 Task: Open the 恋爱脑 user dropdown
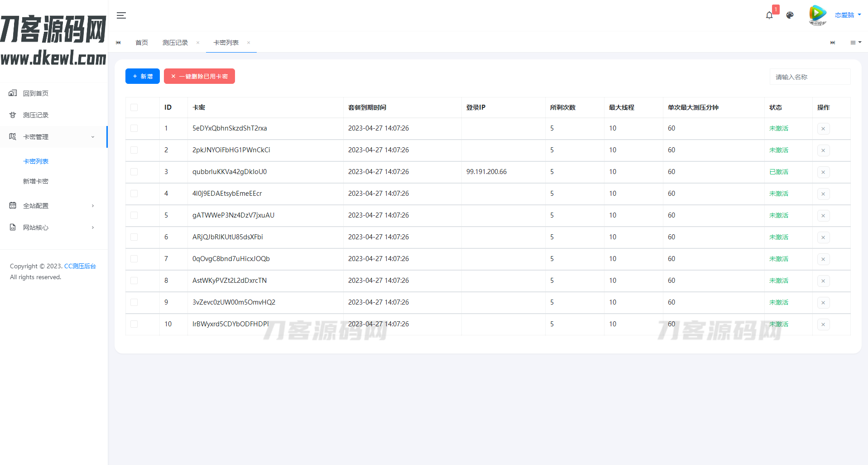(x=847, y=15)
